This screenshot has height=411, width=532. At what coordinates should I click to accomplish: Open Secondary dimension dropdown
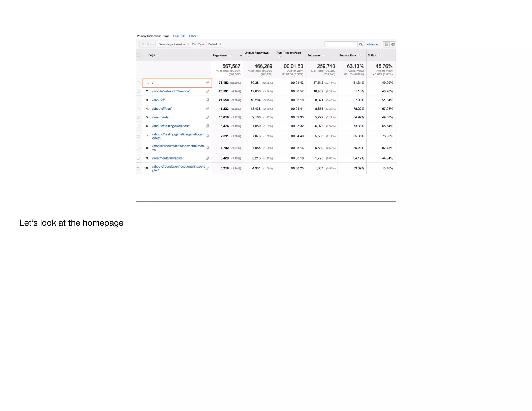coord(174,44)
